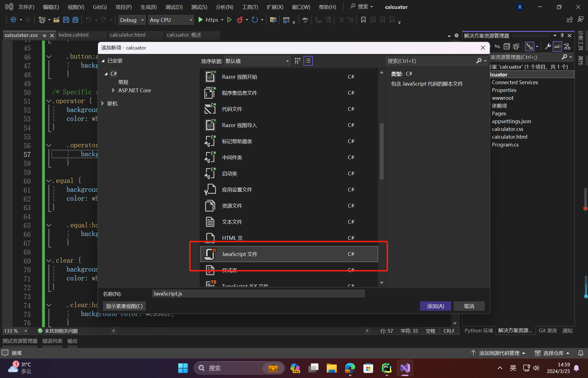Open PyCharm from the taskbar
This screenshot has width=588, height=378.
(x=386, y=368)
